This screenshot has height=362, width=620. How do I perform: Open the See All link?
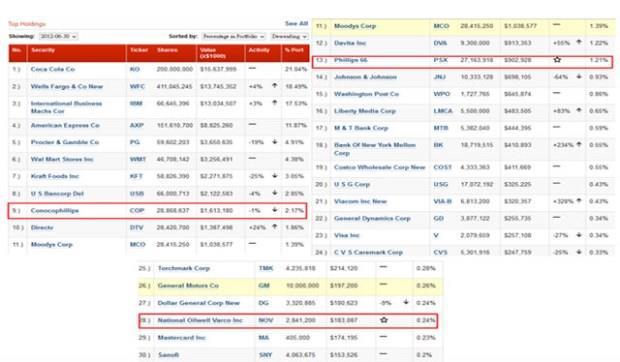tap(296, 24)
